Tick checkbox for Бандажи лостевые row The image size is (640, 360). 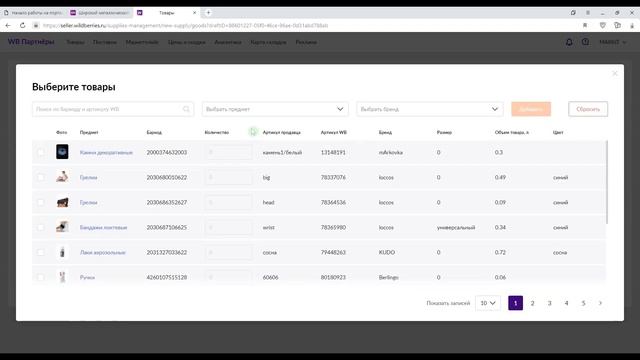[40, 227]
